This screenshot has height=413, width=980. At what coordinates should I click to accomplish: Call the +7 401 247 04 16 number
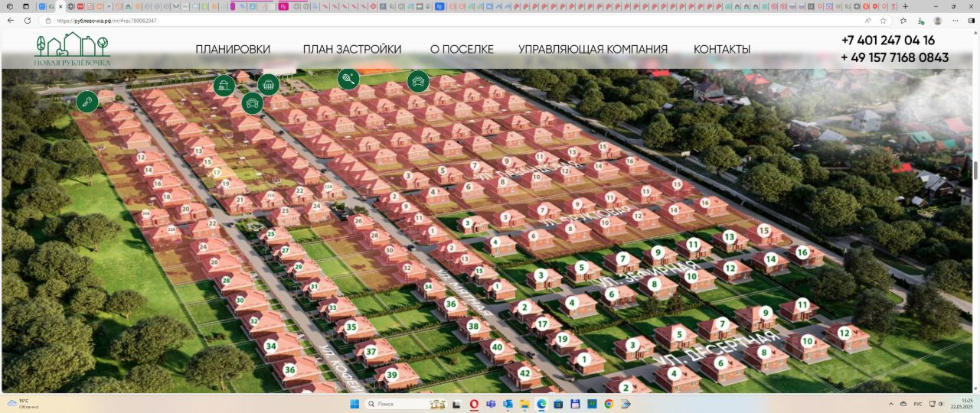pyautogui.click(x=887, y=41)
